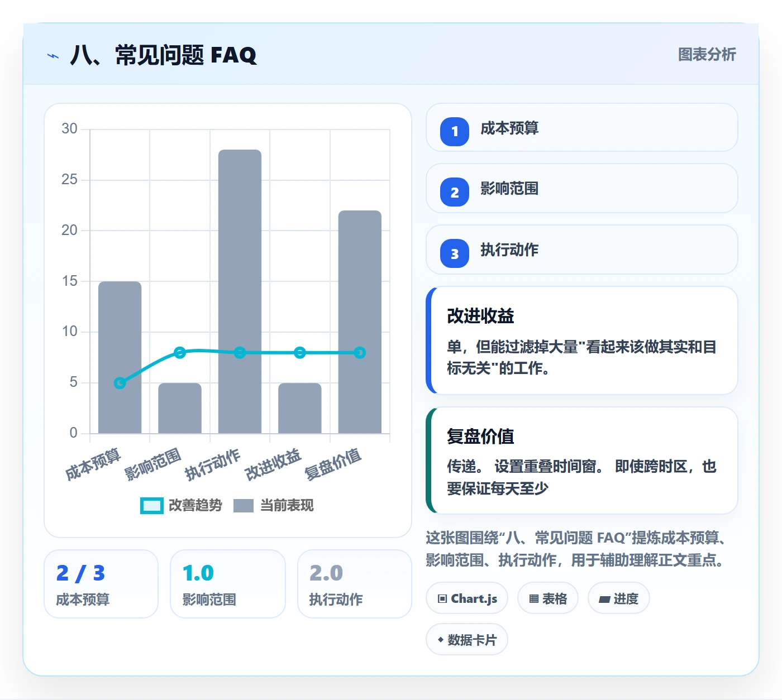Image resolution: width=782 pixels, height=700 pixels.
Task: Click the 进度 tag
Action: point(618,598)
